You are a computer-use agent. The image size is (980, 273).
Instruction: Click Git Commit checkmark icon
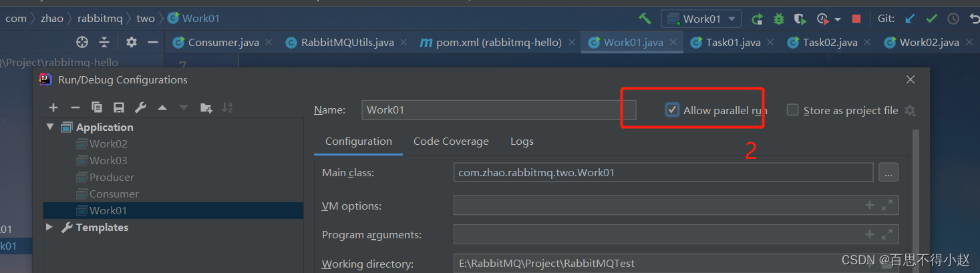pyautogui.click(x=931, y=19)
